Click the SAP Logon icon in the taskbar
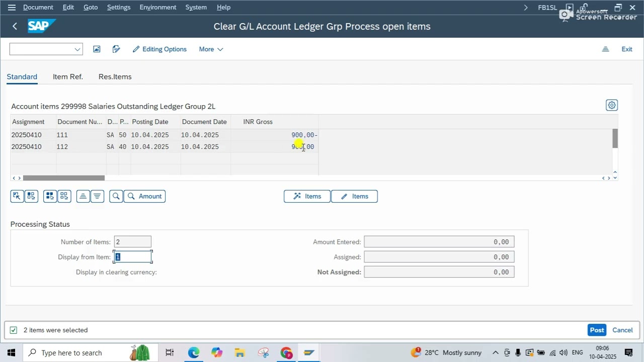This screenshot has height=362, width=644. pyautogui.click(x=309, y=352)
